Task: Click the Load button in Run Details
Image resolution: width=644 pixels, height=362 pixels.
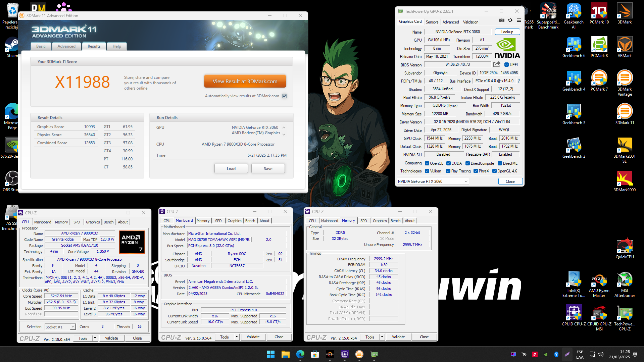Action: coord(231,168)
